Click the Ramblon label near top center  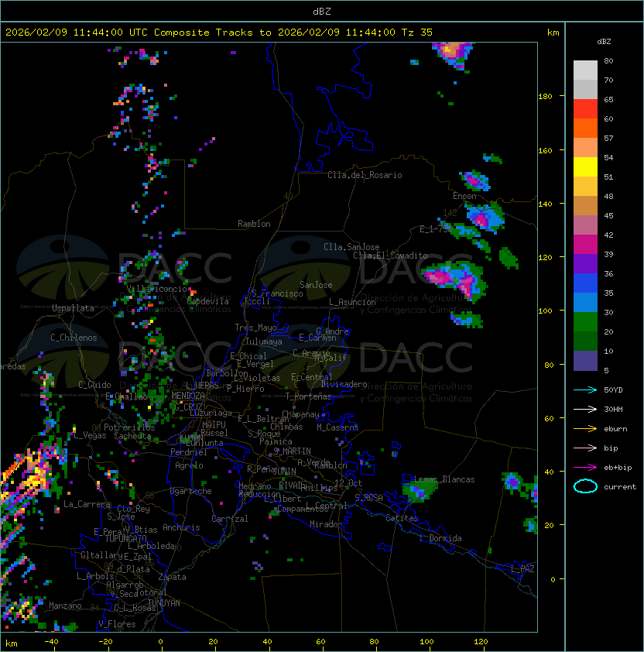pos(254,224)
